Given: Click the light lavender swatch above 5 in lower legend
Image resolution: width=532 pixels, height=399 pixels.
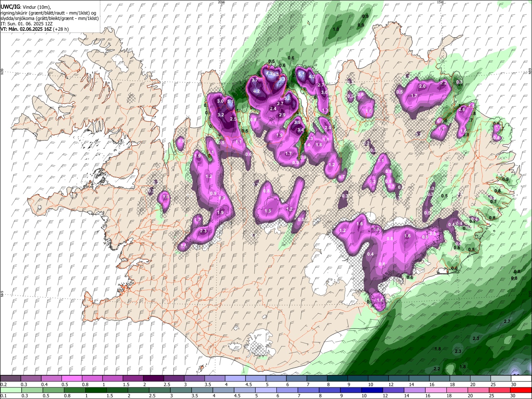Looking at the screenshot, I should (265, 390).
